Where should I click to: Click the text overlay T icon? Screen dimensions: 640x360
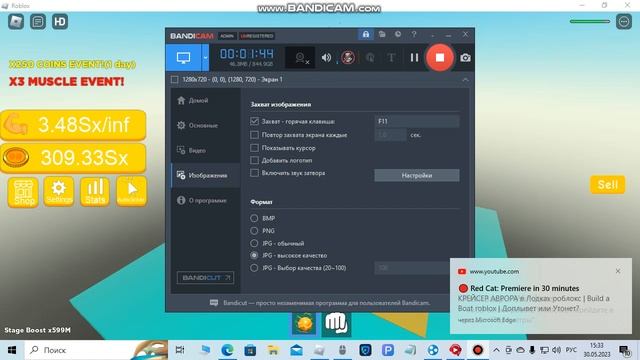[x=391, y=58]
